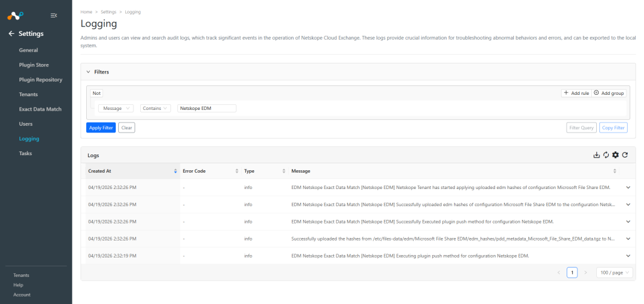The width and height of the screenshot is (644, 304).
Task: Click the Type column header text
Action: pyautogui.click(x=249, y=171)
